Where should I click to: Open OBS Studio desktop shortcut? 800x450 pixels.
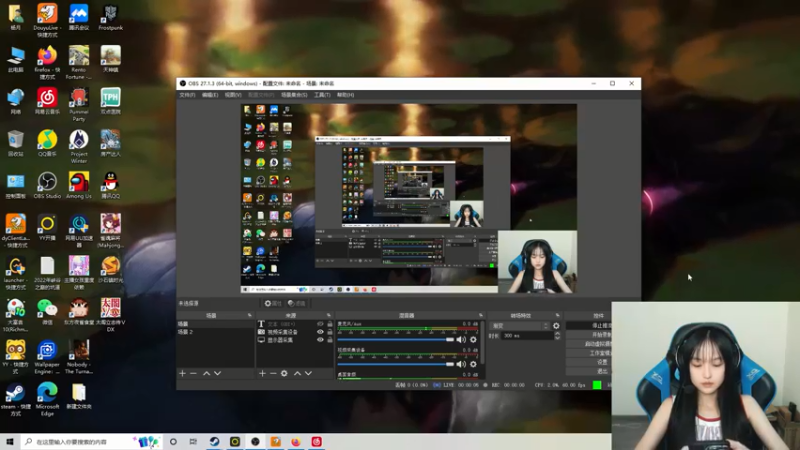47,186
